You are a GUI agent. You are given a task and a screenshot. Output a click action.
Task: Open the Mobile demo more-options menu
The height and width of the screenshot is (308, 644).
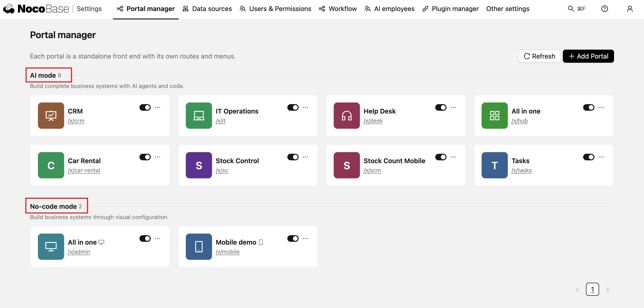pos(305,238)
